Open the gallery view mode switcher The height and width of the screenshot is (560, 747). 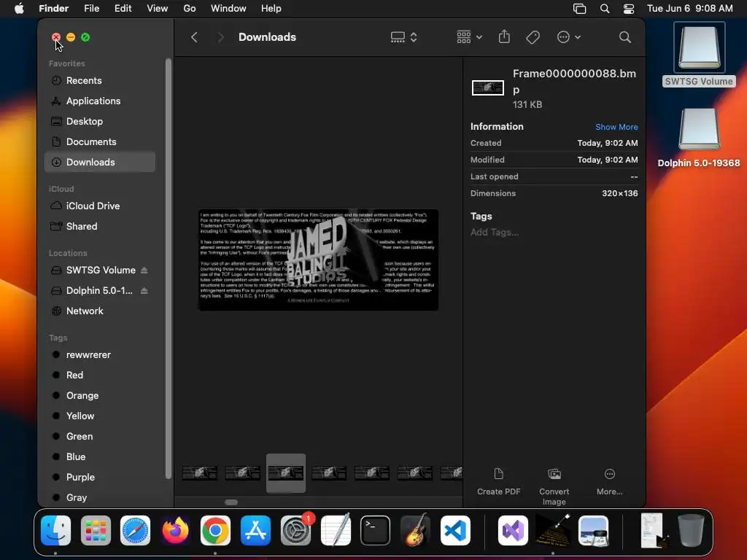[403, 37]
